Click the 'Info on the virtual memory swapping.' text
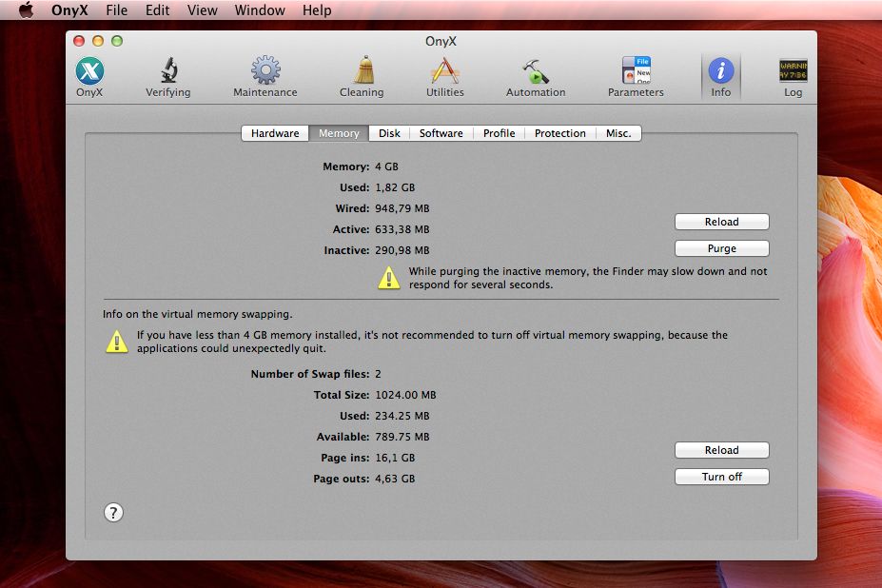The height and width of the screenshot is (588, 882). pos(198,314)
